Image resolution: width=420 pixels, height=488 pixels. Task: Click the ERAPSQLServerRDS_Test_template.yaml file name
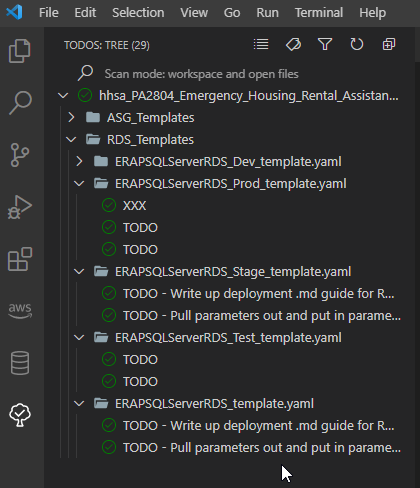(228, 338)
